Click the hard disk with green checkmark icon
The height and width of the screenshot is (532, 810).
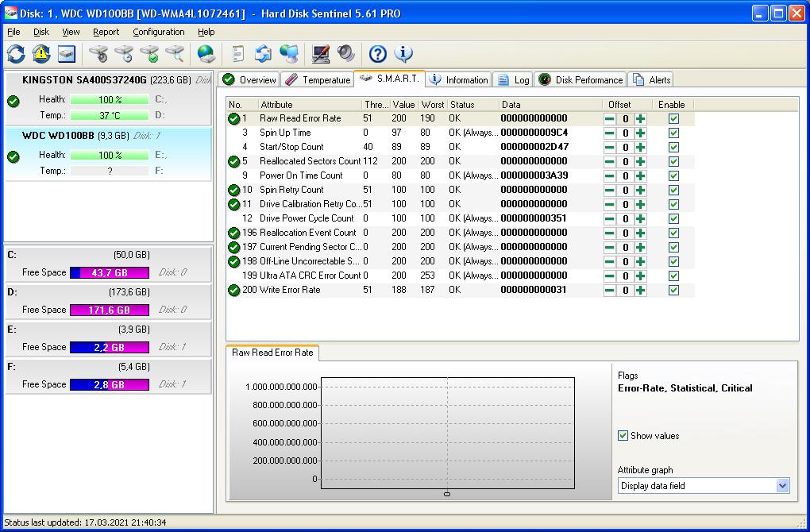(x=150, y=54)
